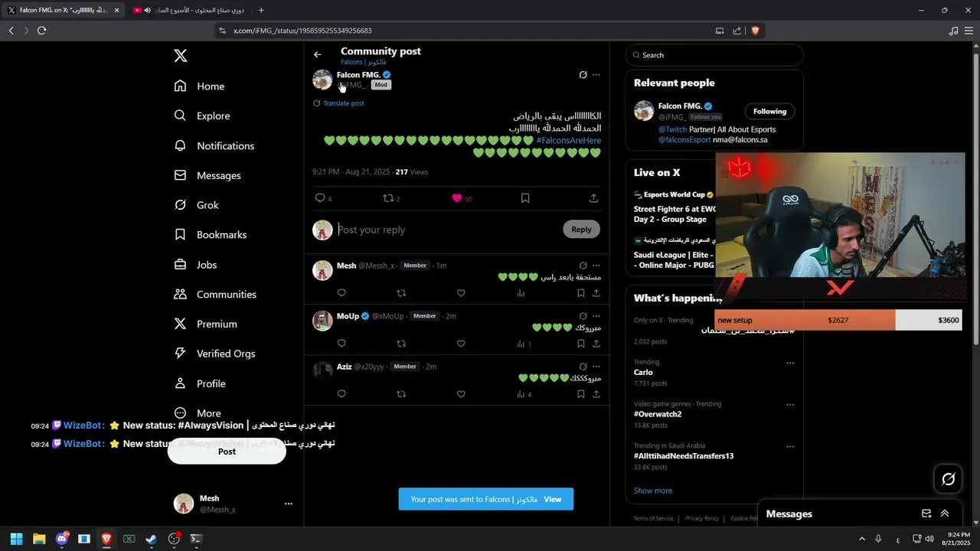Switch to the YouTube tab
The image size is (980, 551).
coord(190,10)
